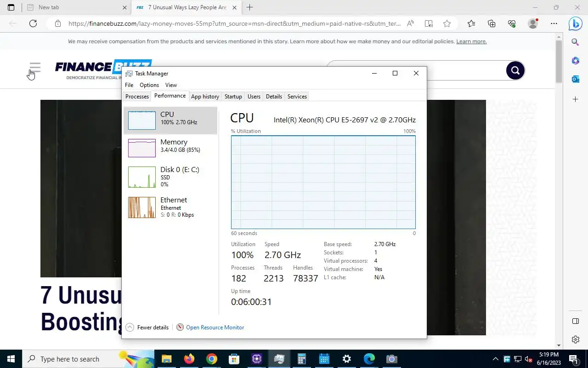The image size is (588, 368).
Task: Launch Firefox from taskbar
Action: pos(189,359)
